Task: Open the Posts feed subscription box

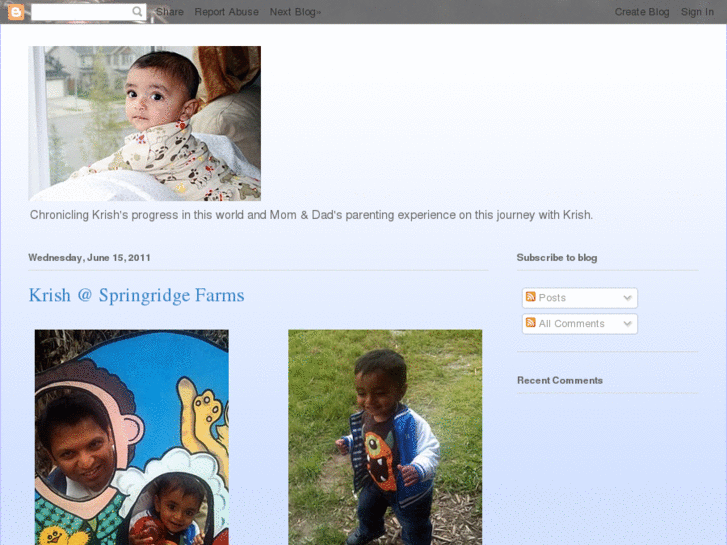Action: click(580, 298)
